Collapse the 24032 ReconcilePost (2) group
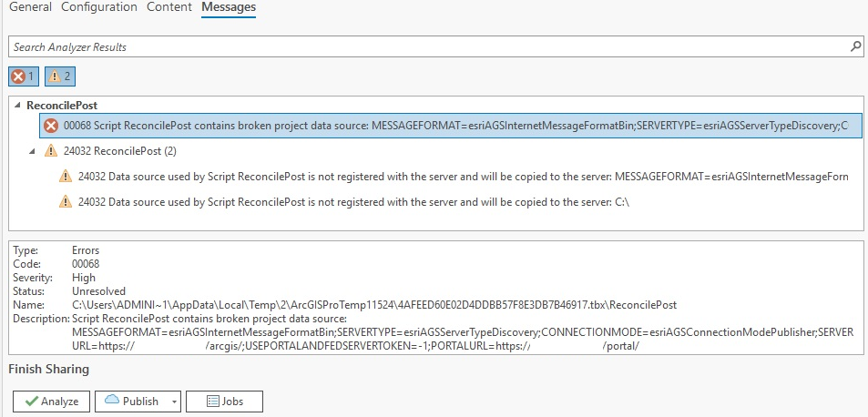 tap(34, 150)
